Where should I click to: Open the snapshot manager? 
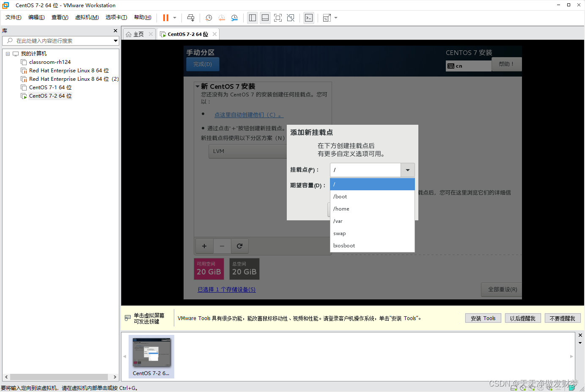point(234,18)
